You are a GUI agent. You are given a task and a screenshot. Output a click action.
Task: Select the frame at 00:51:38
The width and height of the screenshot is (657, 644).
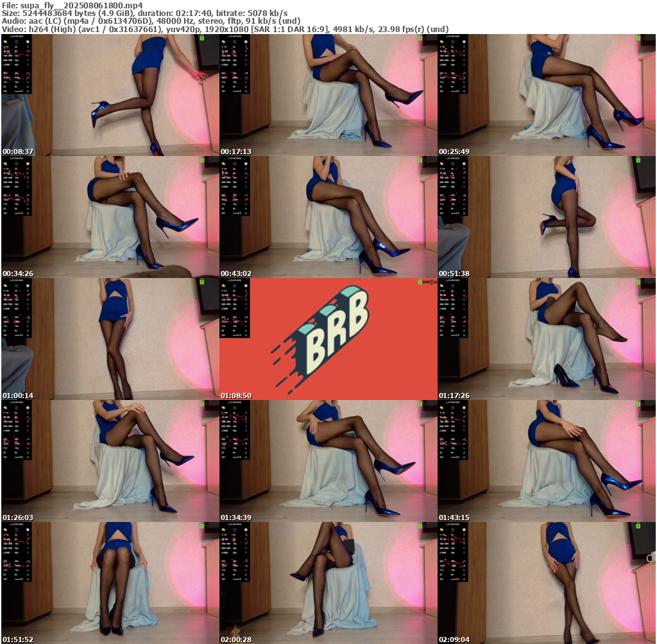click(x=546, y=217)
